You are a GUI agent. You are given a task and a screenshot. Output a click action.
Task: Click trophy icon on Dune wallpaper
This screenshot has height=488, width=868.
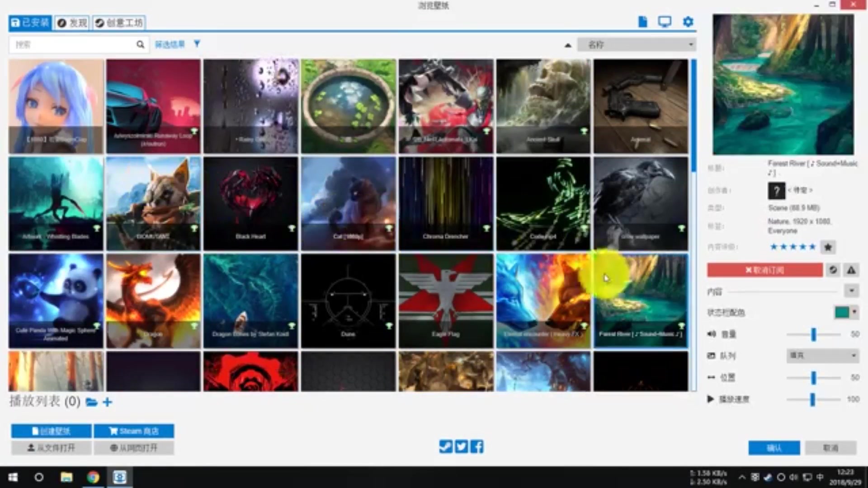click(x=389, y=326)
